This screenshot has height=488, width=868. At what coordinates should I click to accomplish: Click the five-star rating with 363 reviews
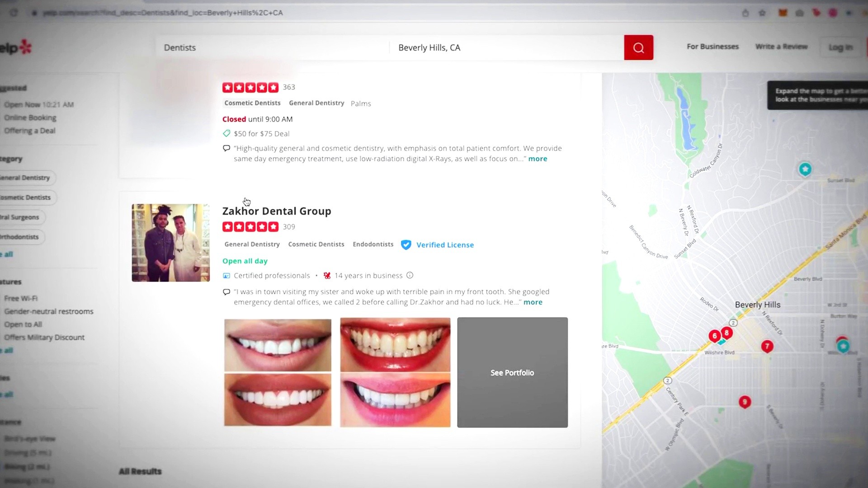250,87
